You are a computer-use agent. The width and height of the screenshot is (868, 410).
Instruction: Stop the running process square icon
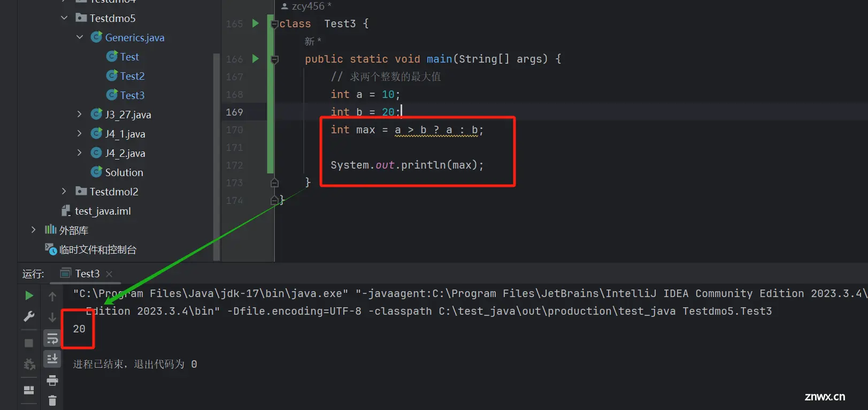coord(29,343)
